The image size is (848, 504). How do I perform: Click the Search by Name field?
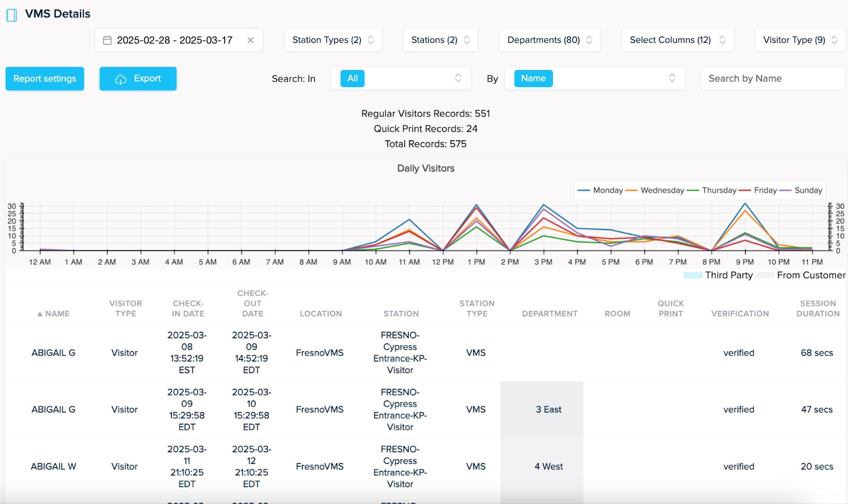coord(773,78)
